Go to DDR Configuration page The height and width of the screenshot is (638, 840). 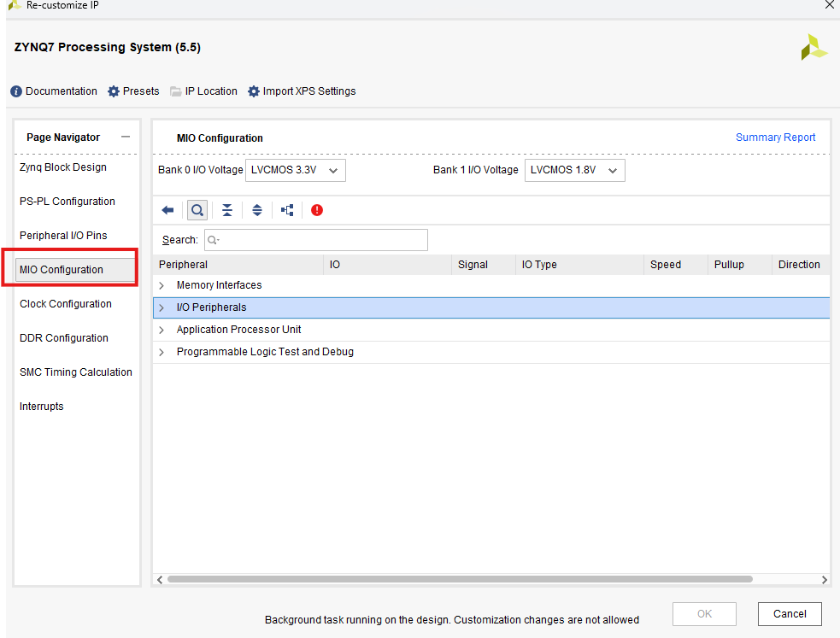[x=64, y=338]
